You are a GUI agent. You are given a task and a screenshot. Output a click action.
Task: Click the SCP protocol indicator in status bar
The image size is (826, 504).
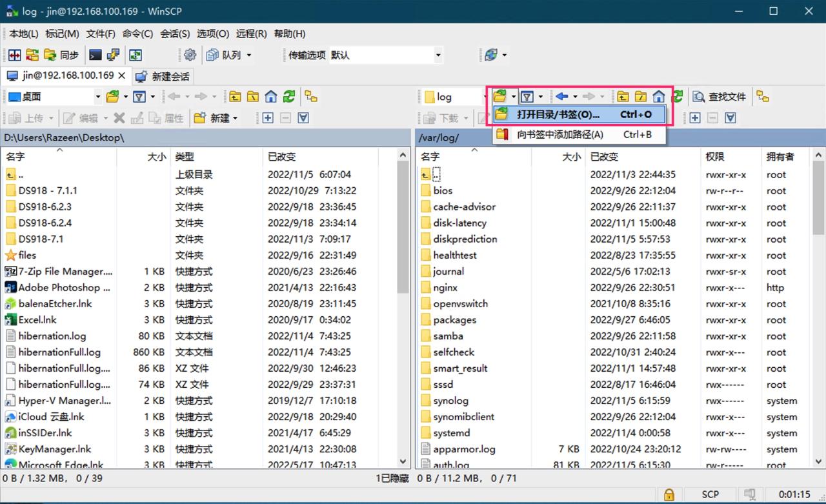[710, 494]
